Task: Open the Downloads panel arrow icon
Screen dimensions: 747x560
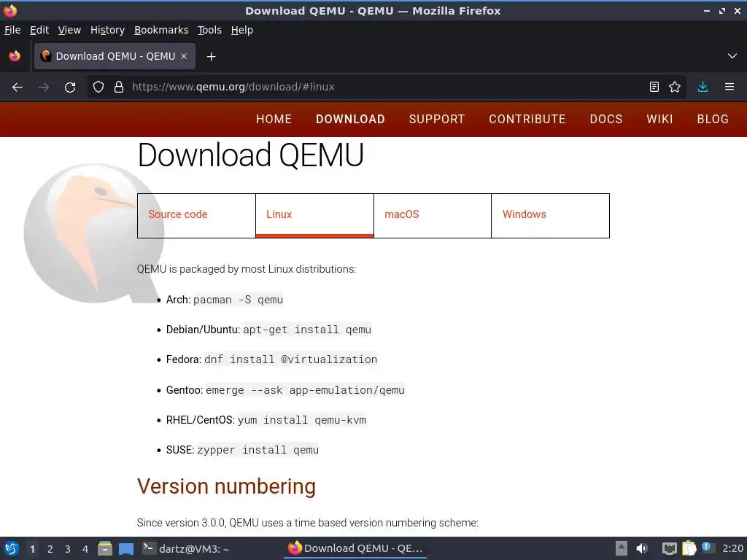Action: point(703,87)
